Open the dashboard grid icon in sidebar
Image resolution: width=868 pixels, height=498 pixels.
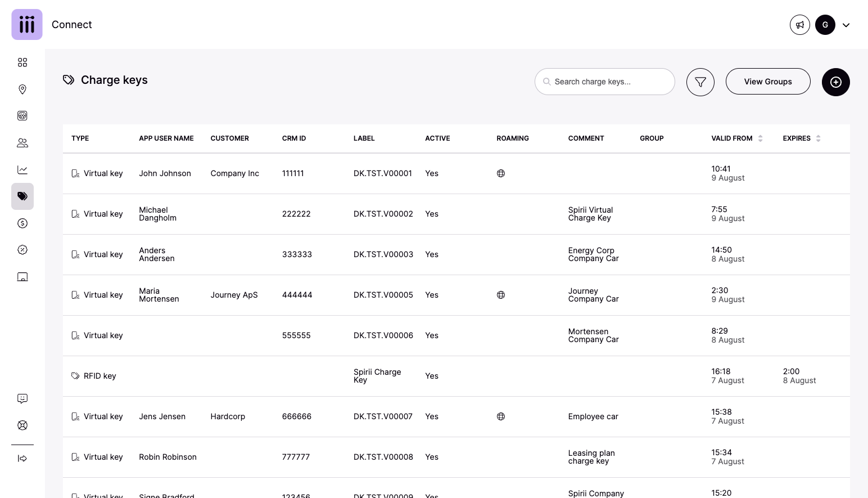pyautogui.click(x=22, y=62)
